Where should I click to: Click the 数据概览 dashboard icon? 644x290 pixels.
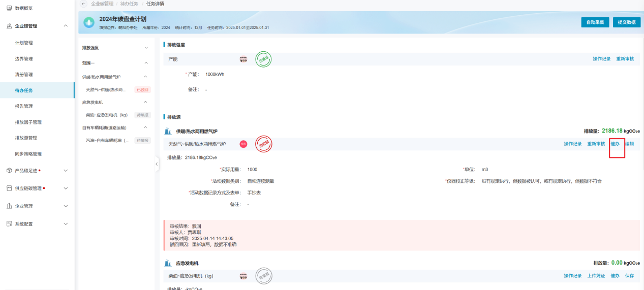9,8
